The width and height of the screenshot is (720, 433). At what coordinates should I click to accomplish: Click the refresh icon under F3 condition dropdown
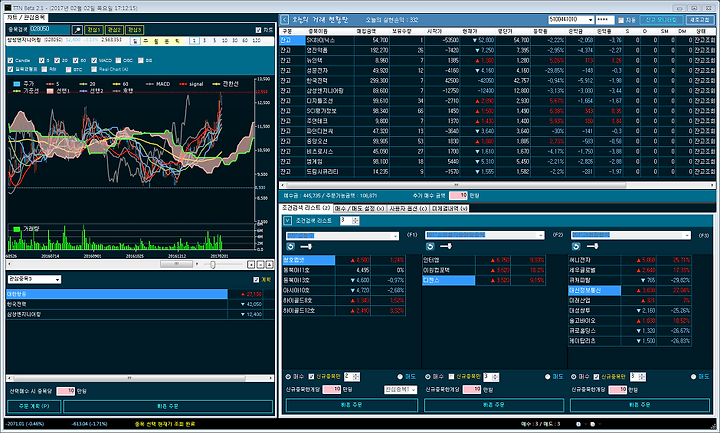tap(576, 247)
